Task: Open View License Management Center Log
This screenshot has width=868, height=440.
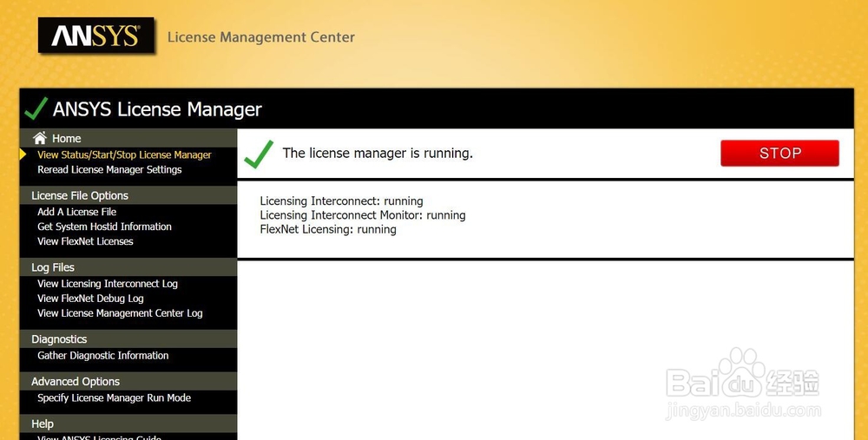Action: click(120, 313)
